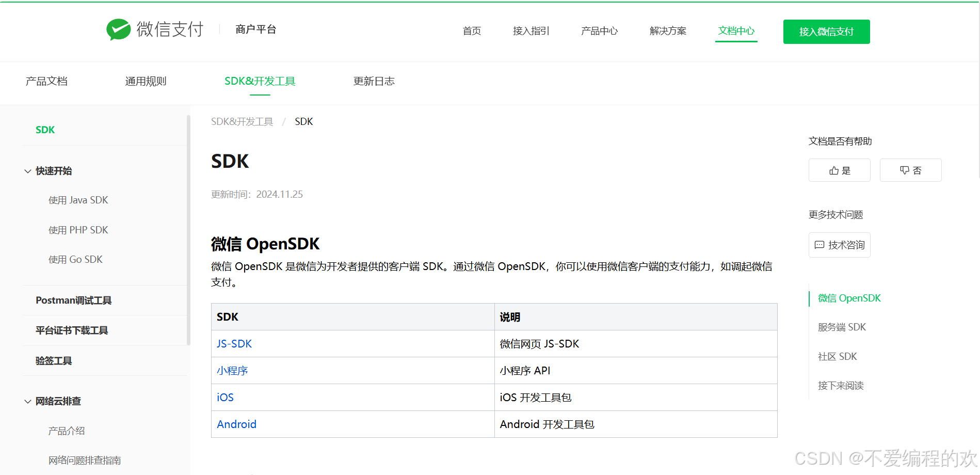Switch to the 通用规则 tab
This screenshot has height=475, width=980.
pos(146,81)
